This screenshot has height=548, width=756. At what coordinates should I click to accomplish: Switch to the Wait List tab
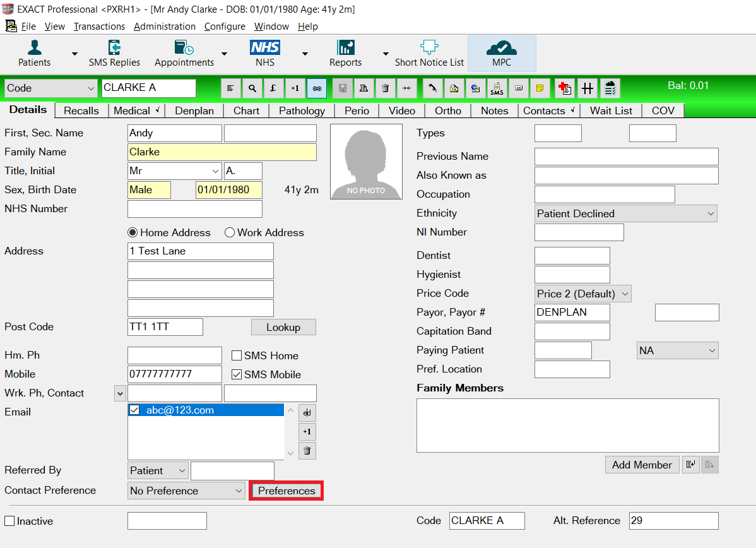tap(611, 111)
